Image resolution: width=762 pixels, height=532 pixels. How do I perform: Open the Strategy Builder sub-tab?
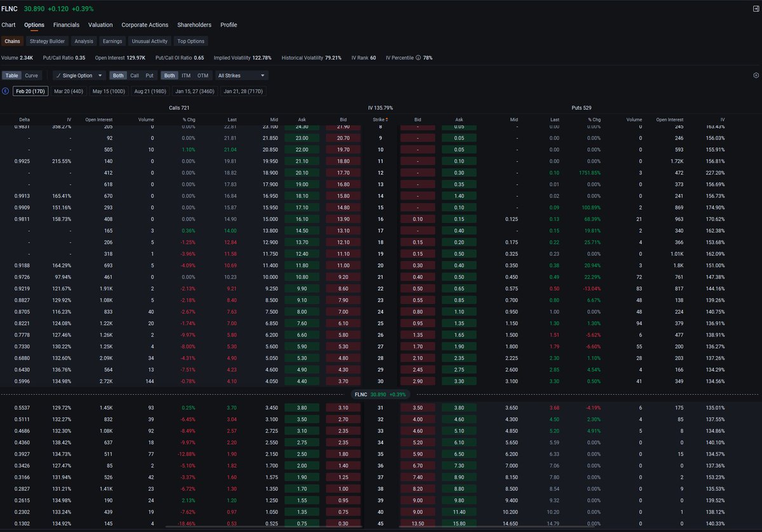(x=48, y=41)
